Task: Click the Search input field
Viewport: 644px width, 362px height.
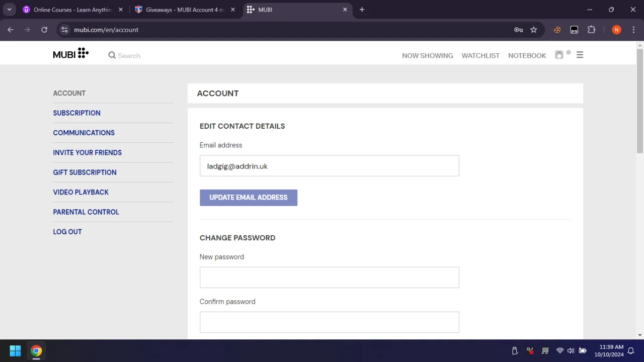Action: pyautogui.click(x=129, y=55)
